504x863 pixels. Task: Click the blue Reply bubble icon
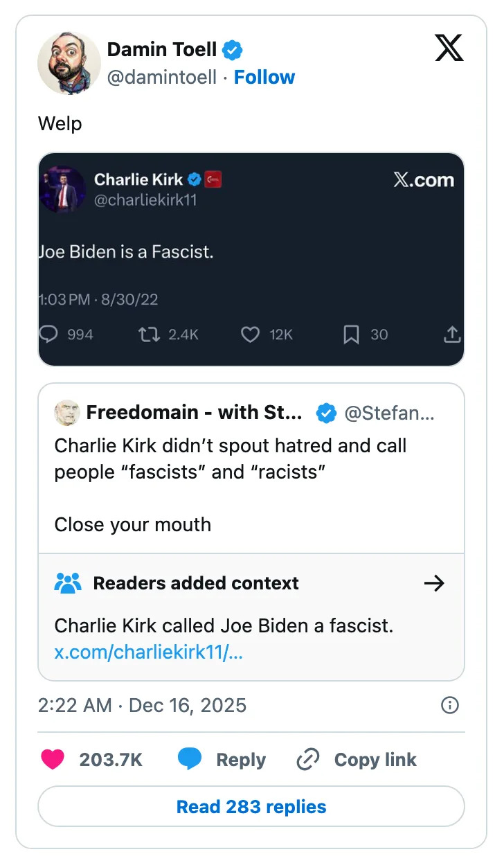click(x=190, y=760)
